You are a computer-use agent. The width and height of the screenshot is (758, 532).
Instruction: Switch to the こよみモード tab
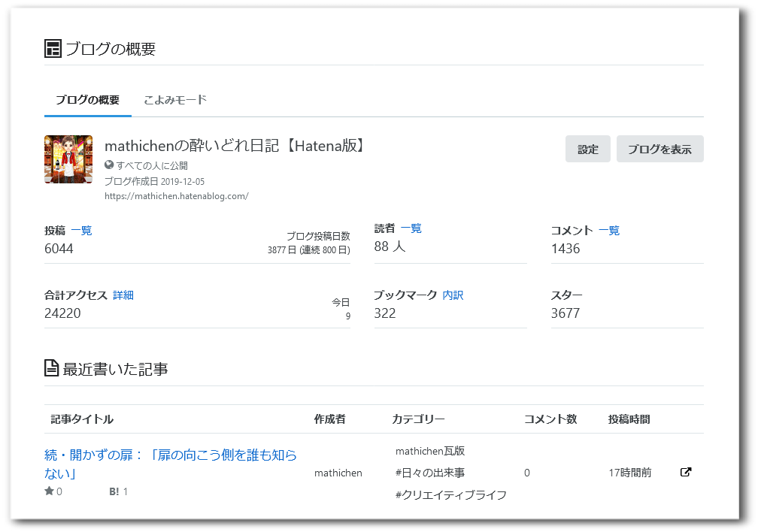[x=175, y=100]
